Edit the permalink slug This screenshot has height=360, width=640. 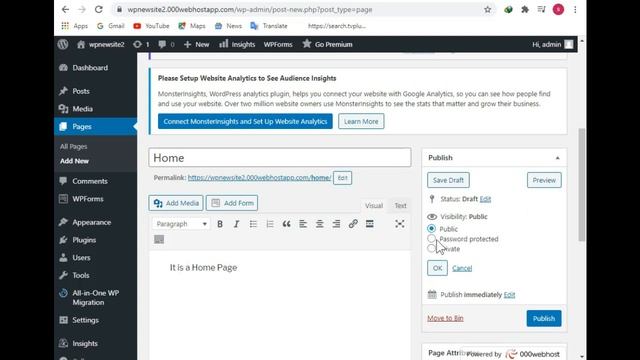(x=342, y=178)
